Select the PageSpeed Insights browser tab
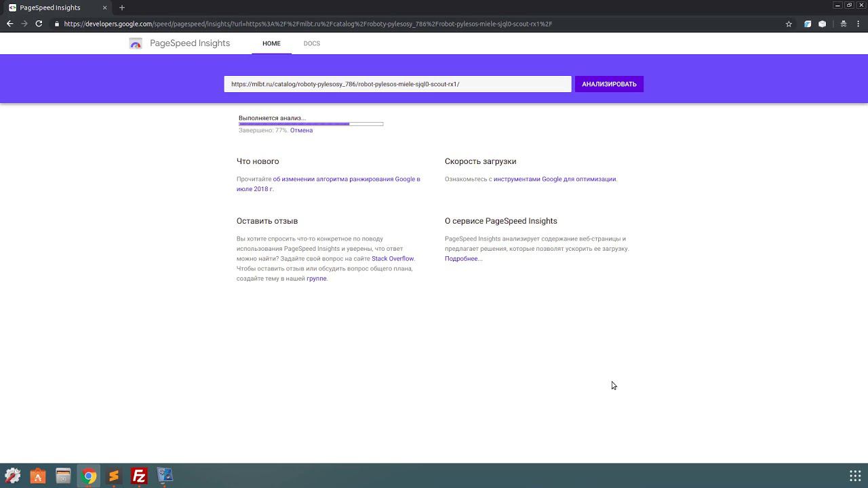Viewport: 868px width, 488px height. click(58, 7)
